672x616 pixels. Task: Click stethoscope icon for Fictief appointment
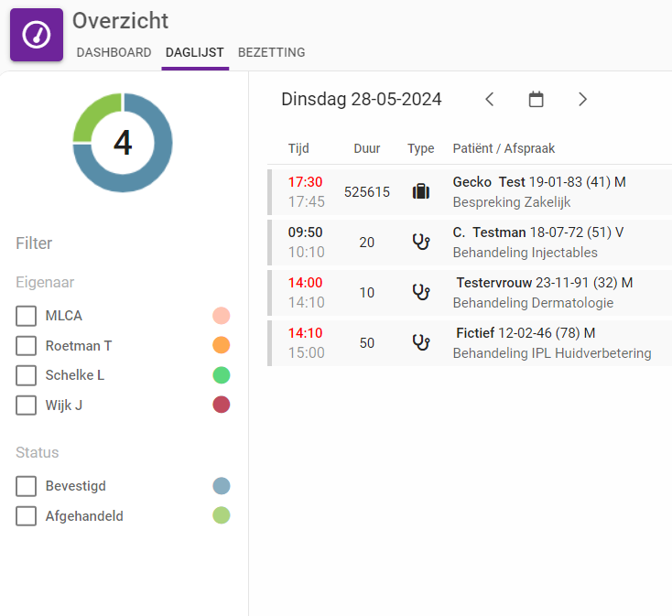point(421,342)
